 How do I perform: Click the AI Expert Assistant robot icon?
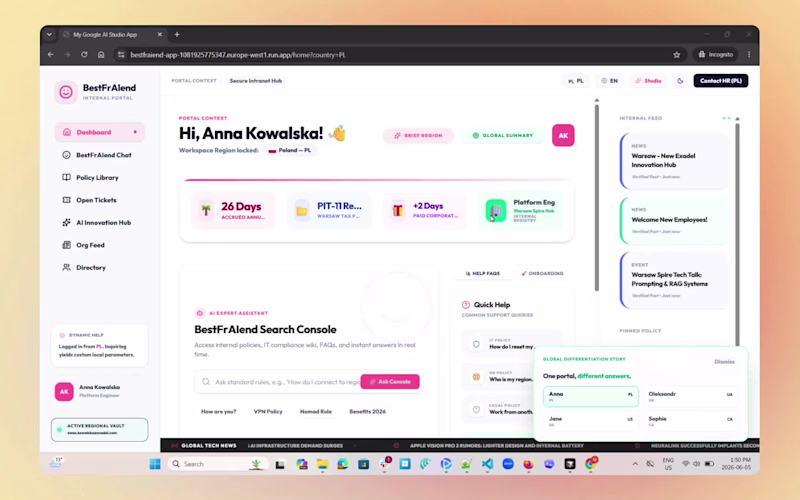point(200,313)
